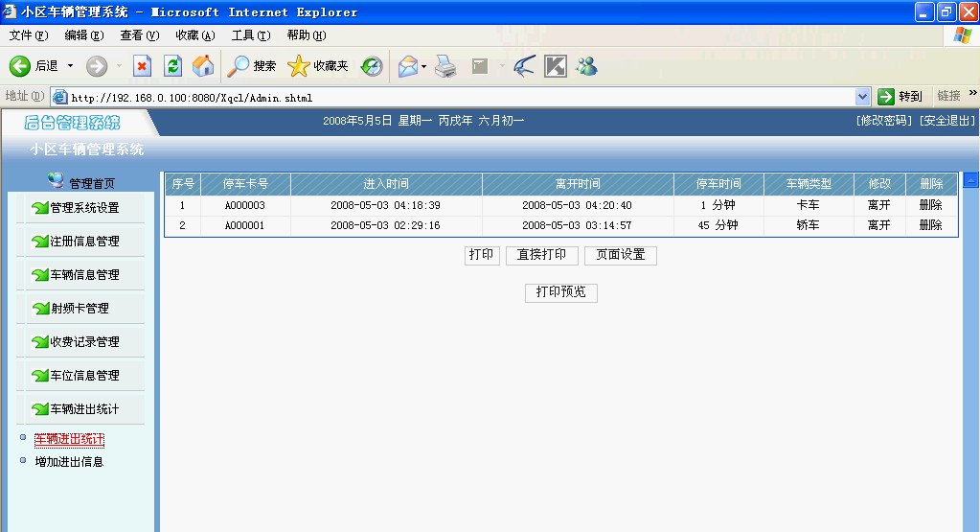The width and height of the screenshot is (980, 532).
Task: Expand the 注册信息管理 menu section
Action: pos(84,242)
